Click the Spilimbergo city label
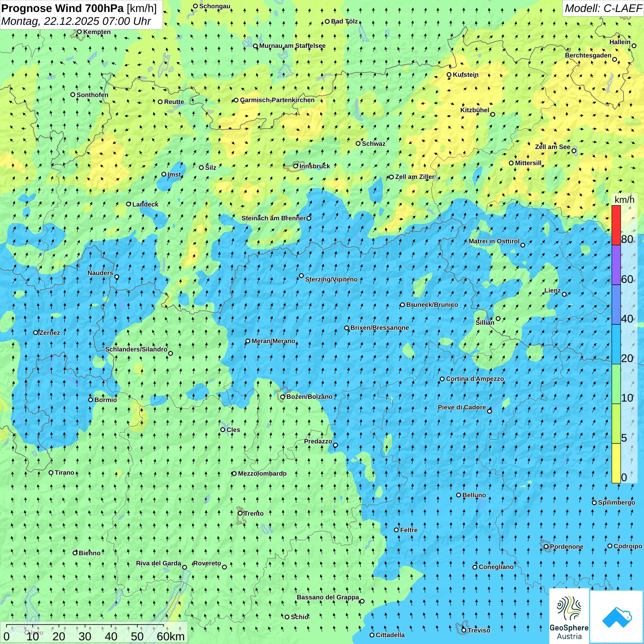 click(616, 502)
